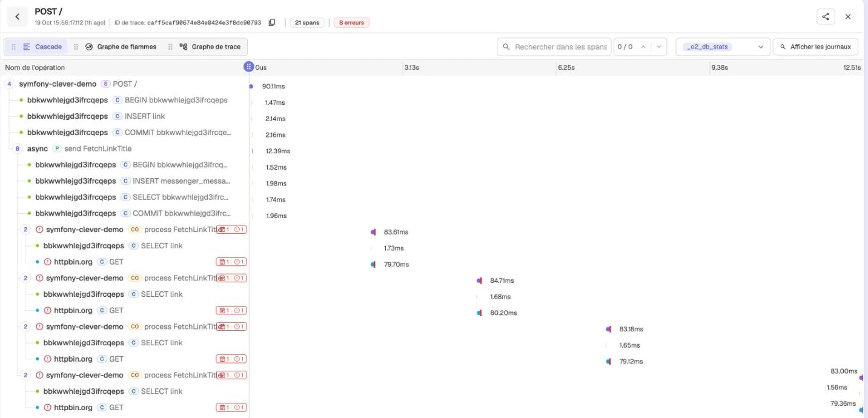Click the 6.25s timeline tick label
The height and width of the screenshot is (418, 868).
click(566, 67)
